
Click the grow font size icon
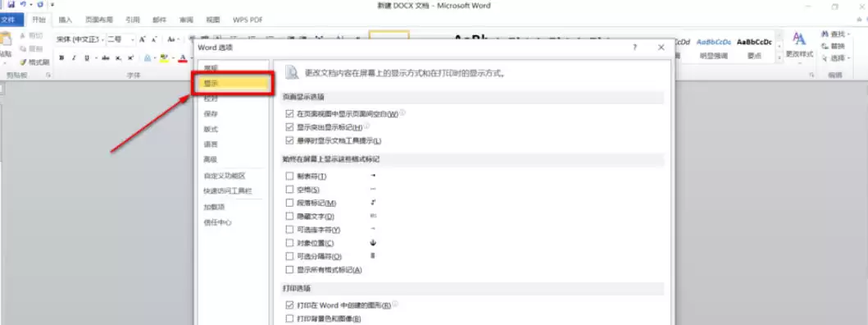click(x=143, y=39)
